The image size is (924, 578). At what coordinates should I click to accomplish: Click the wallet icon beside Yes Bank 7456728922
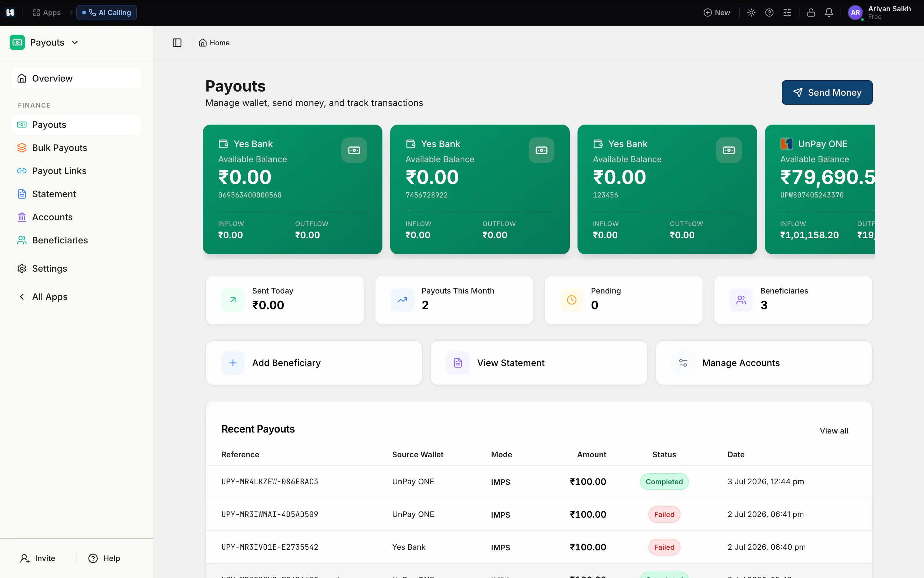point(410,144)
